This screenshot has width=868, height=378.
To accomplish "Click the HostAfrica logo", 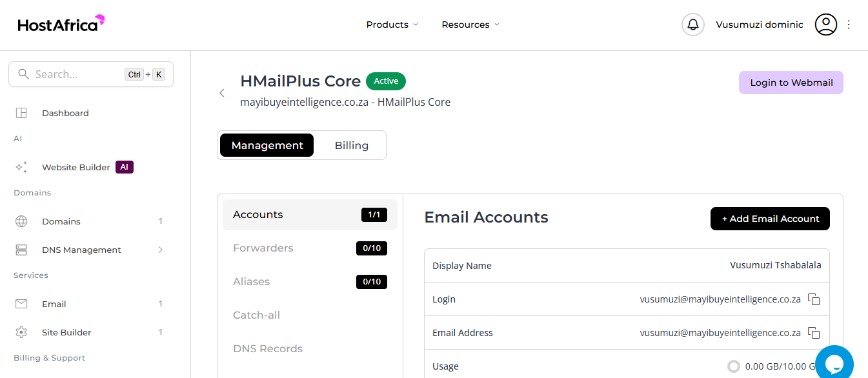I will tap(61, 24).
